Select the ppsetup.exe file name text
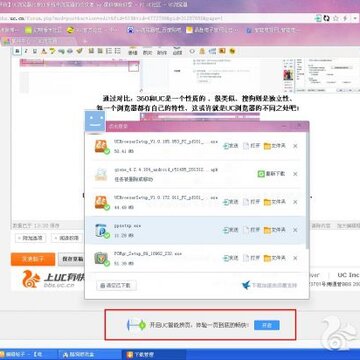This screenshot has height=360, width=360. [x=127, y=226]
